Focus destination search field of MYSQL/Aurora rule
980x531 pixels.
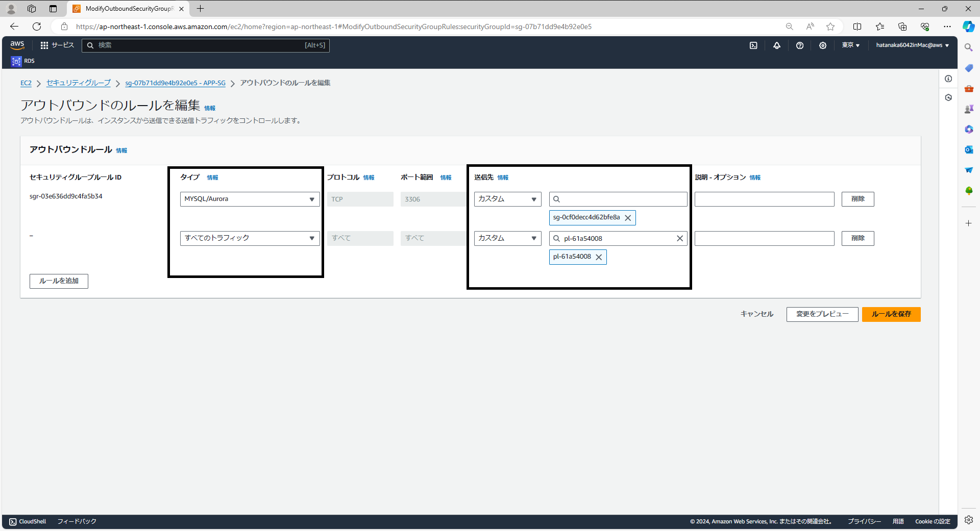(618, 199)
